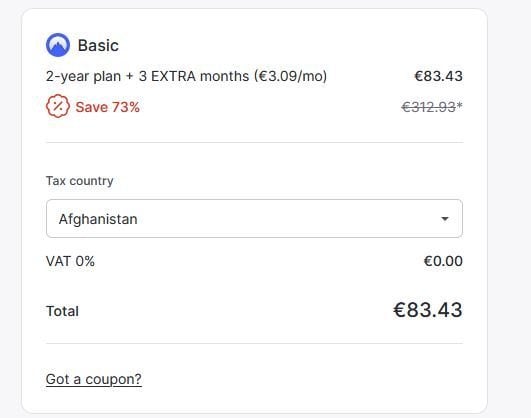Click the Save 73% discount badge icon
This screenshot has height=418, width=531.
(x=58, y=106)
